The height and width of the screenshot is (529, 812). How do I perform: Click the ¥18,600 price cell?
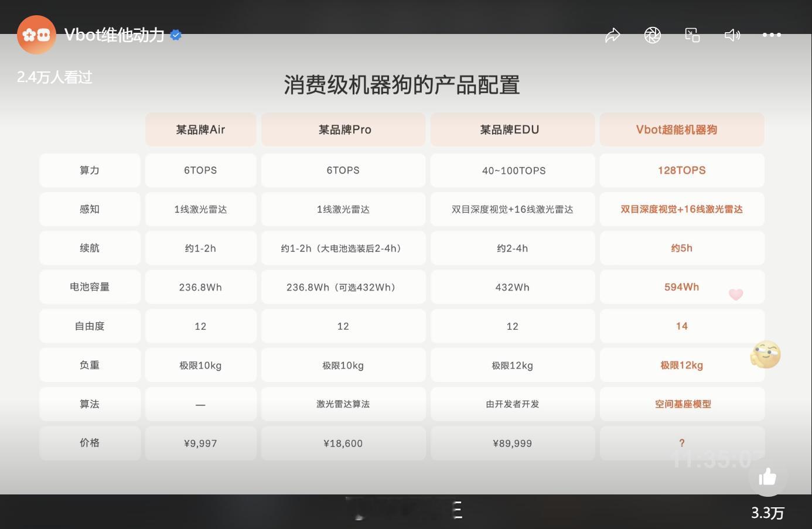coord(343,443)
